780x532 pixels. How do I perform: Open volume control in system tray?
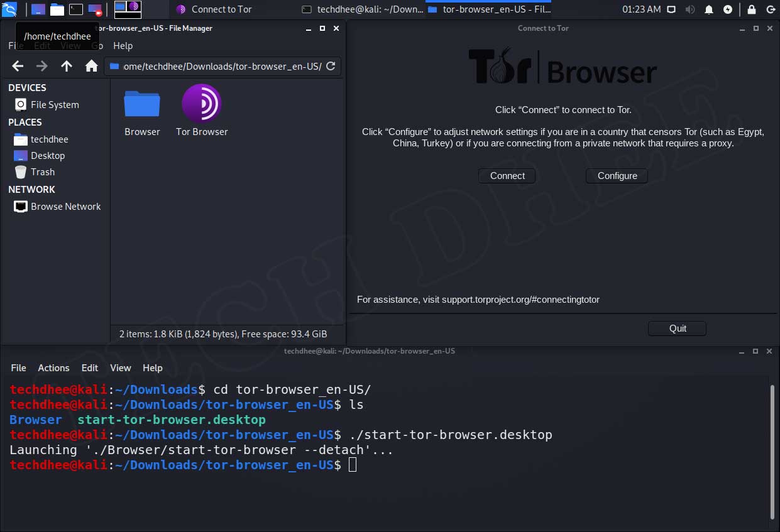pyautogui.click(x=690, y=9)
